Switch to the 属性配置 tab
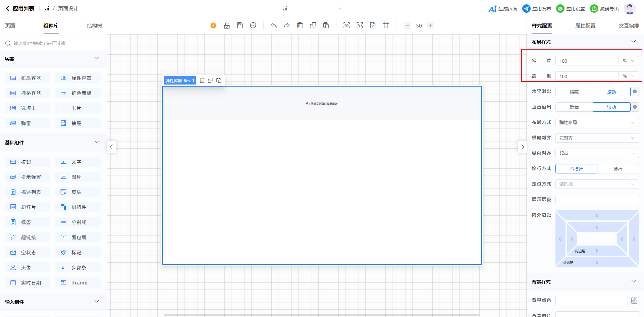Image resolution: width=644 pixels, height=317 pixels. tap(585, 26)
